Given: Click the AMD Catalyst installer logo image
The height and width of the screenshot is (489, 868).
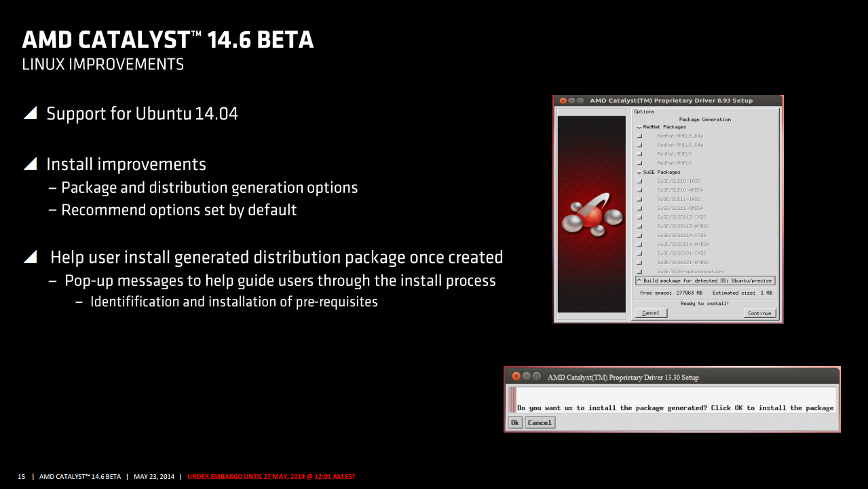Looking at the screenshot, I should click(x=591, y=215).
